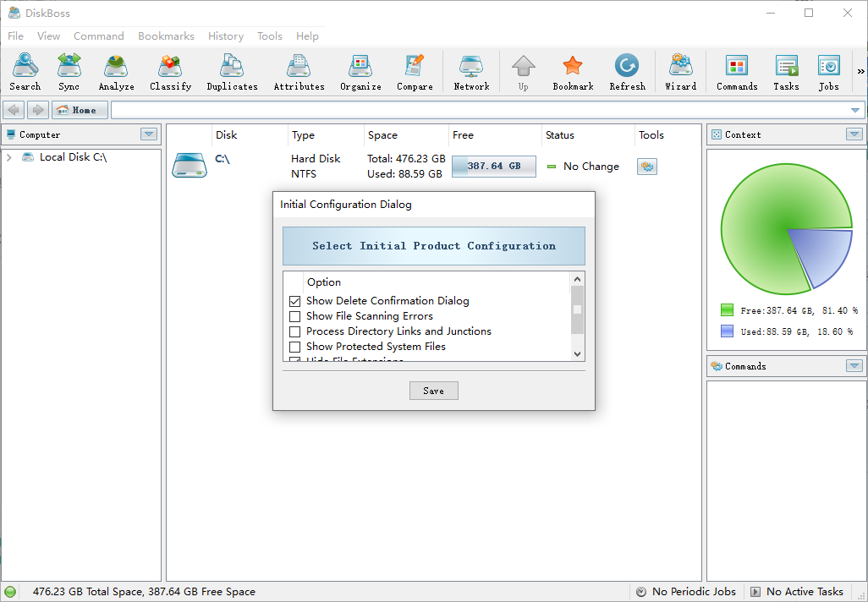Viewport: 868px width, 602px height.
Task: Click the Analyze toolbar icon
Action: point(116,72)
